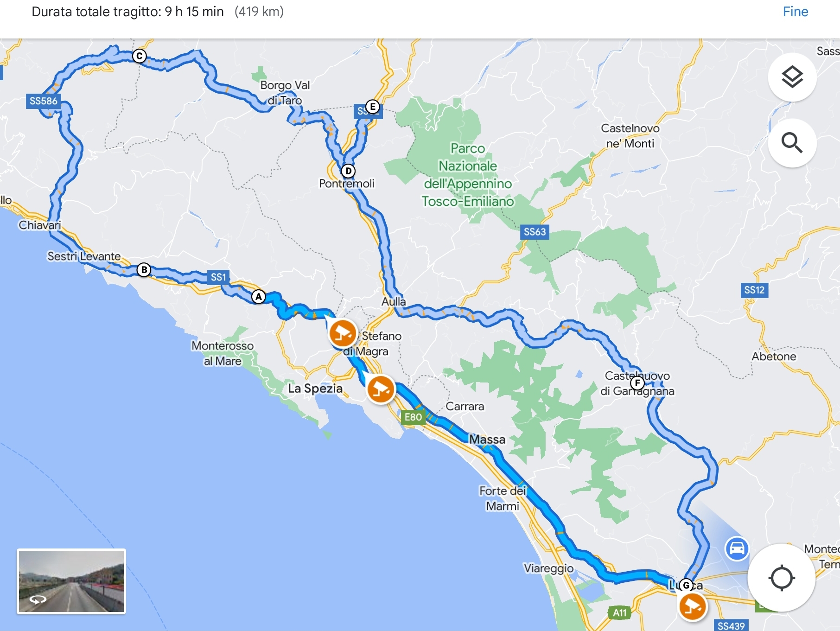
Task: Select waypoint marker D at Pontremoli
Action: click(x=348, y=171)
